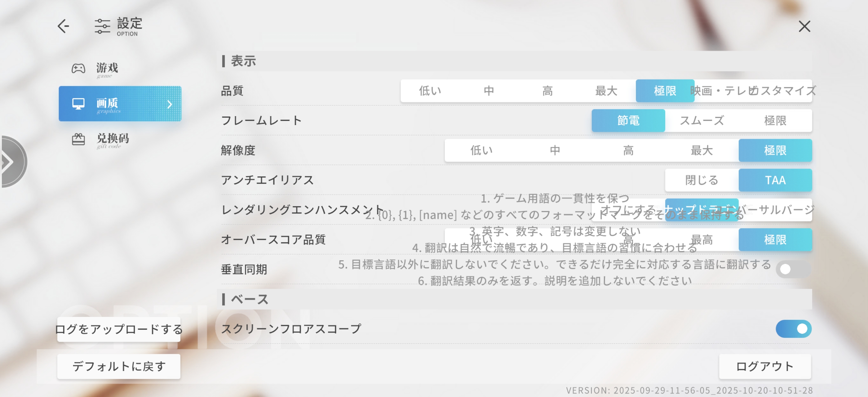Click the back arrow icon
The height and width of the screenshot is (397, 868).
pyautogui.click(x=63, y=26)
